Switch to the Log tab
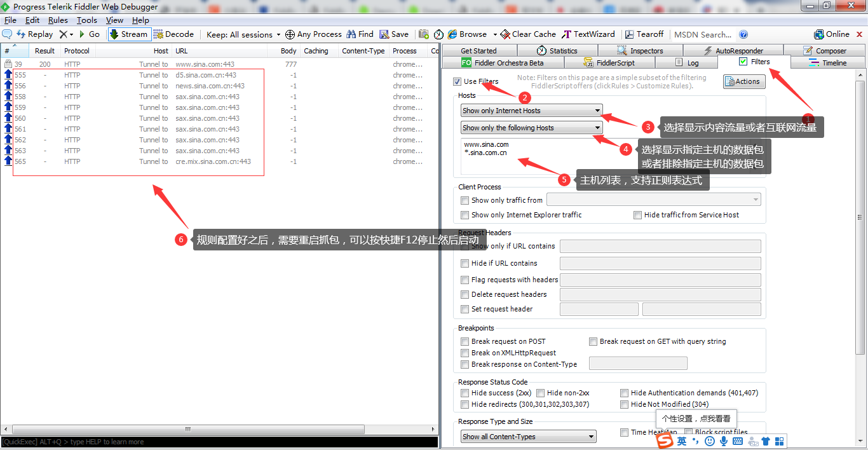The image size is (868, 450). 686,63
